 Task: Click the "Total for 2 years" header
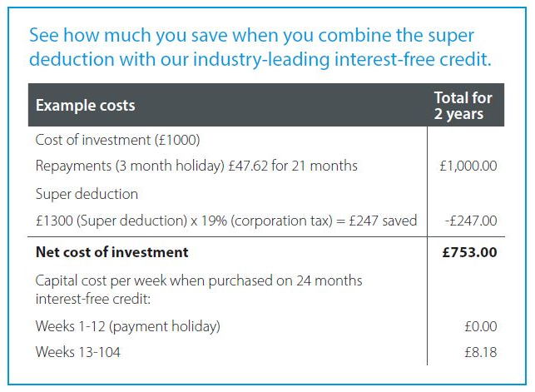(x=463, y=106)
